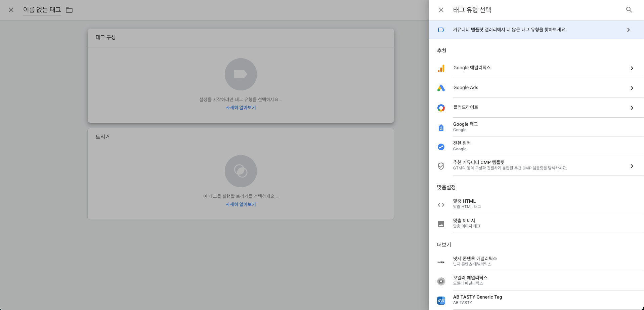
Task: Click the search icon in the panel header
Action: point(629,10)
